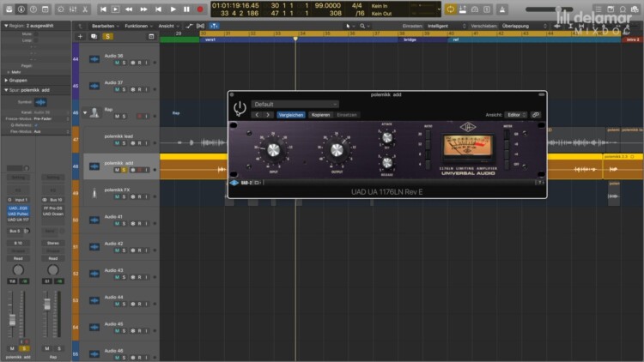
Task: Start playback with the Play button
Action: (173, 9)
